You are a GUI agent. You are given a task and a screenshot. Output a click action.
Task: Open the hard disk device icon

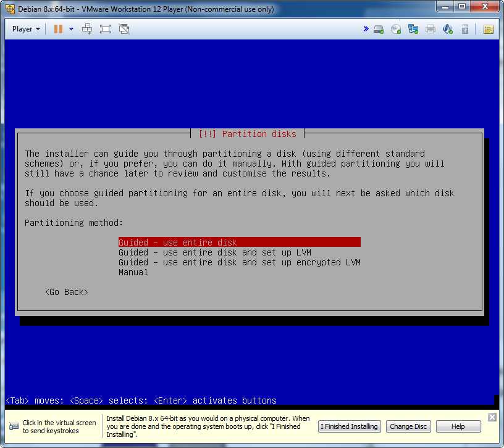pos(379,29)
